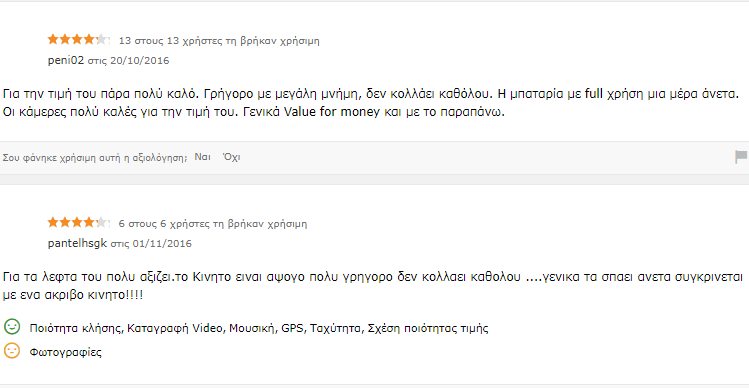The image size is (749, 388).
Task: Open the pantelhsgk user profile
Action: tap(77, 244)
